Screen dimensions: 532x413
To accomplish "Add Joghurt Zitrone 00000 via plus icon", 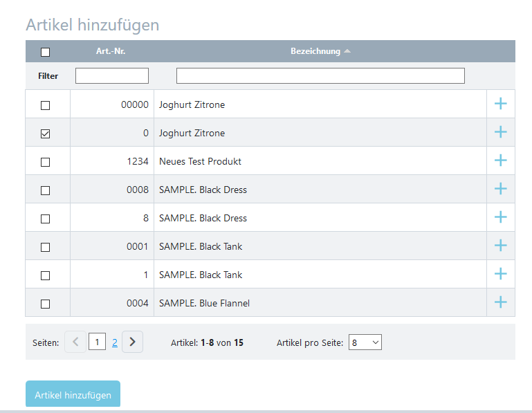I will click(x=500, y=104).
